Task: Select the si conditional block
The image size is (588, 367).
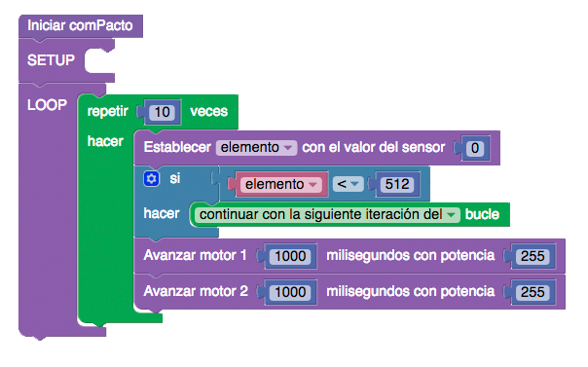Action: (x=175, y=179)
